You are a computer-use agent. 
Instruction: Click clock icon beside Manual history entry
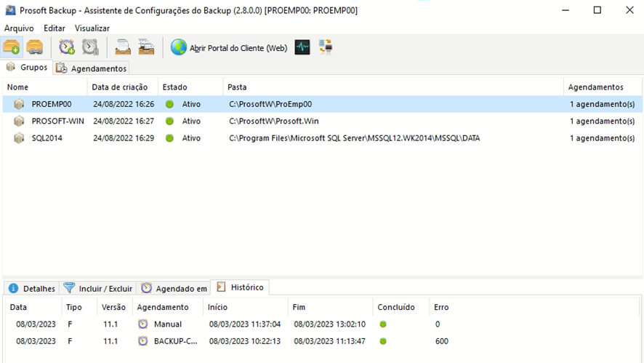click(x=143, y=324)
